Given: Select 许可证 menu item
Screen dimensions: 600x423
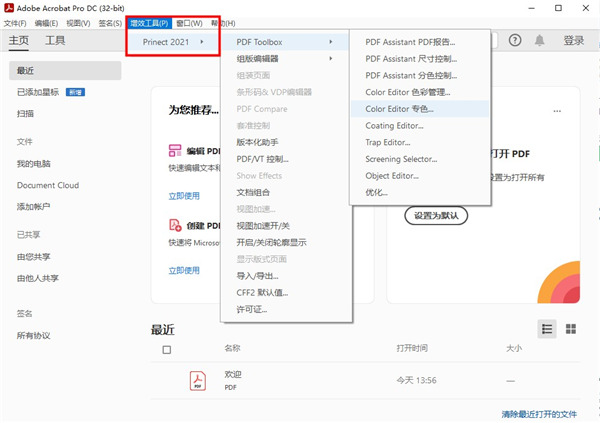Looking at the screenshot, I should (286, 309).
